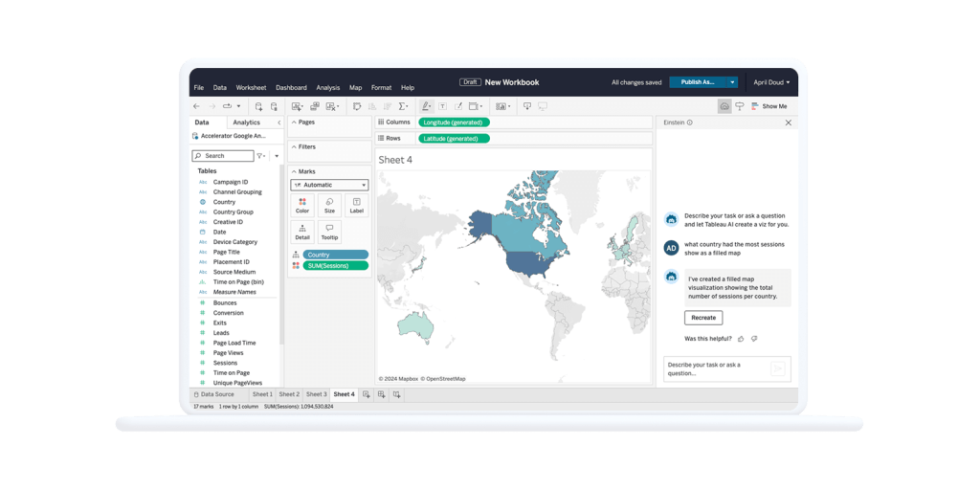Click the Undo back arrow in the toolbar
This screenshot has height=490, width=980.
pyautogui.click(x=197, y=106)
